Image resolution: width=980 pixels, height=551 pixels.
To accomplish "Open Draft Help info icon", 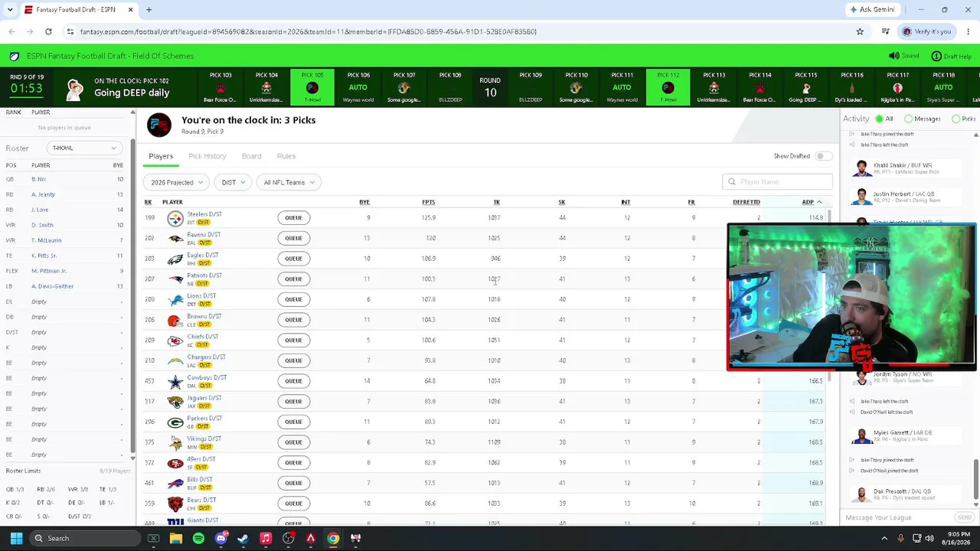I will coord(936,56).
